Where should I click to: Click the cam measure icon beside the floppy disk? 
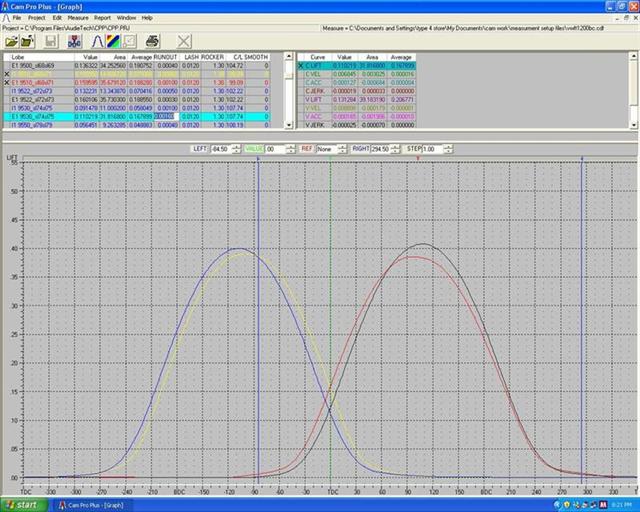click(x=76, y=41)
